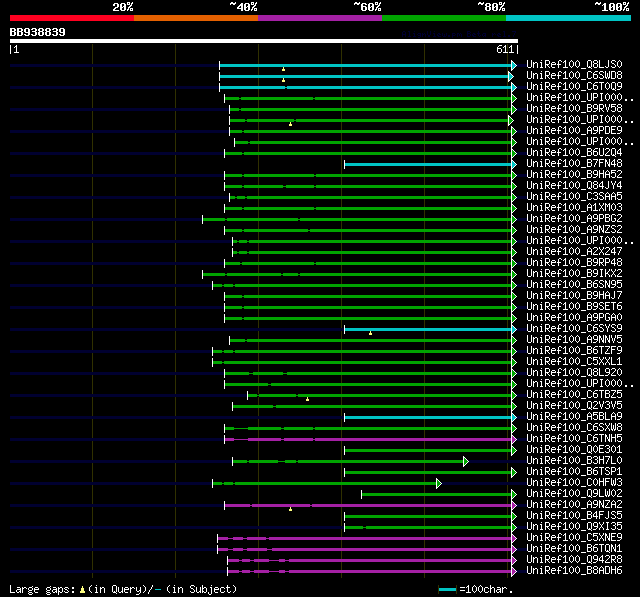The image size is (640, 597).
Task: Select the UniRef100_A9NZA2 label
Action: [574, 505]
